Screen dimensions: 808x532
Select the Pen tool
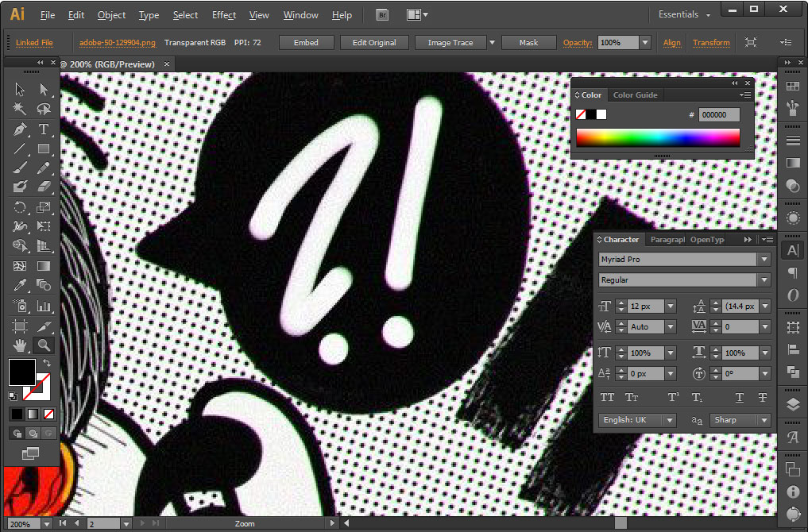[x=20, y=129]
